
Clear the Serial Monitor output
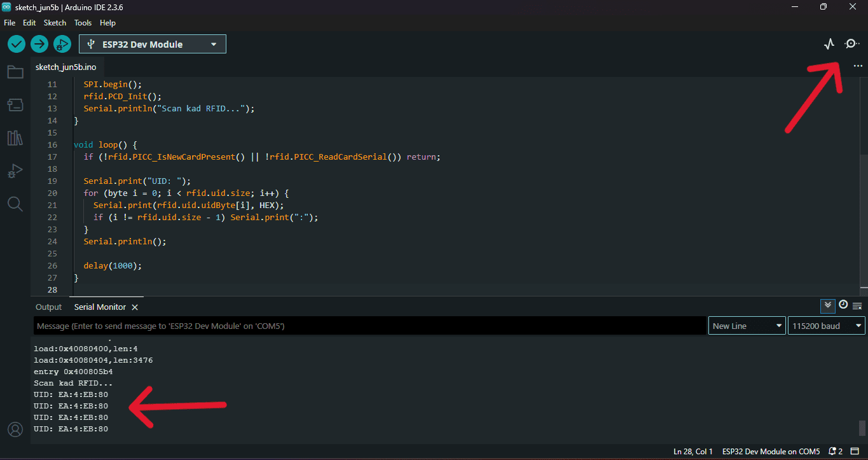coord(857,306)
